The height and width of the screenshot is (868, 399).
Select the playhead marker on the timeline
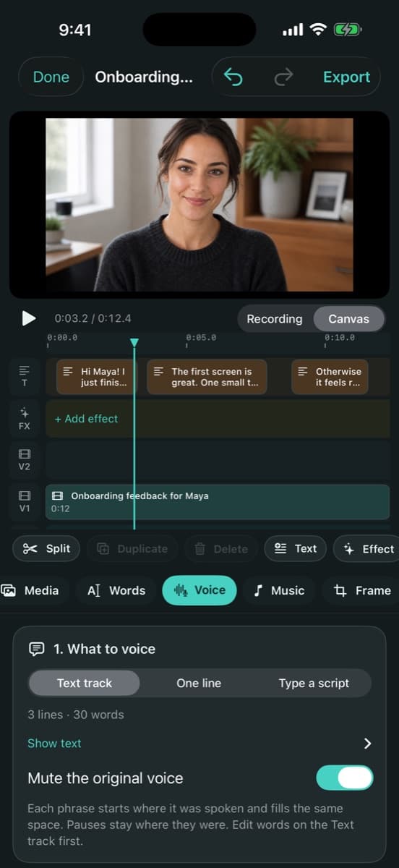click(134, 343)
